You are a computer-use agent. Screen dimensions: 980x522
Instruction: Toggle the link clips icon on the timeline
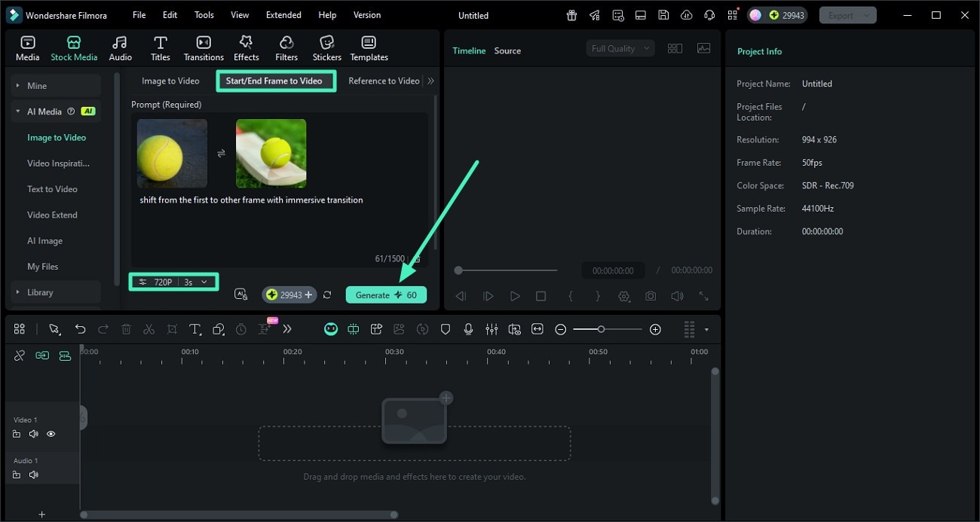click(42, 356)
